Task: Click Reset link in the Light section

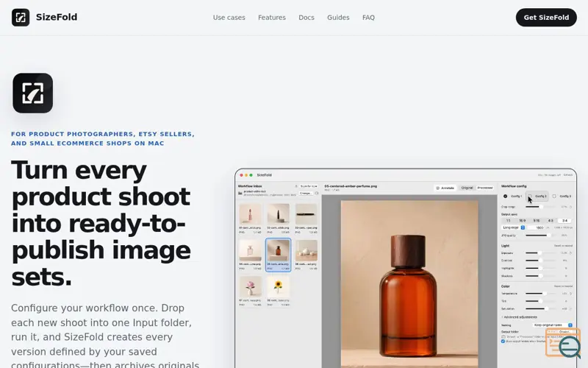Action: pos(563,246)
